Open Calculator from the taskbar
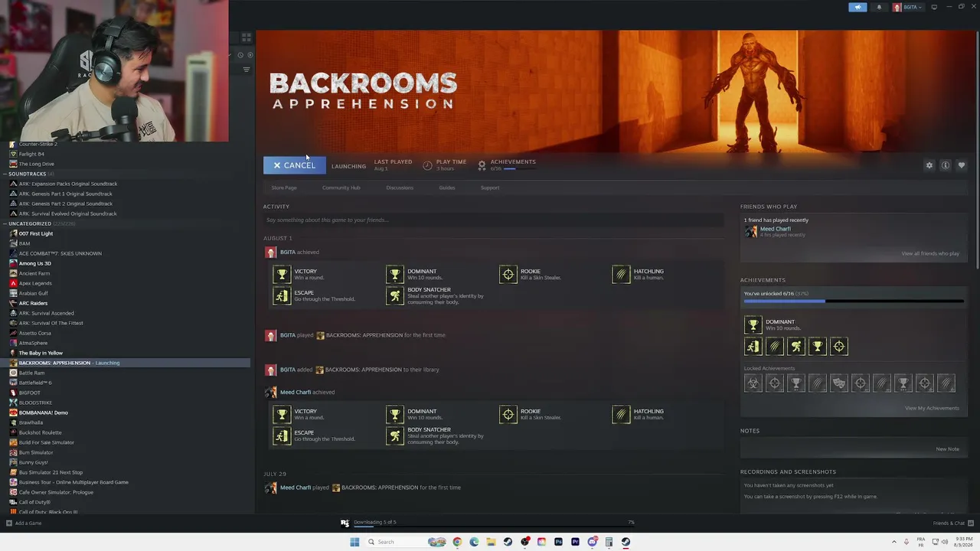Image resolution: width=980 pixels, height=551 pixels. pos(609,542)
